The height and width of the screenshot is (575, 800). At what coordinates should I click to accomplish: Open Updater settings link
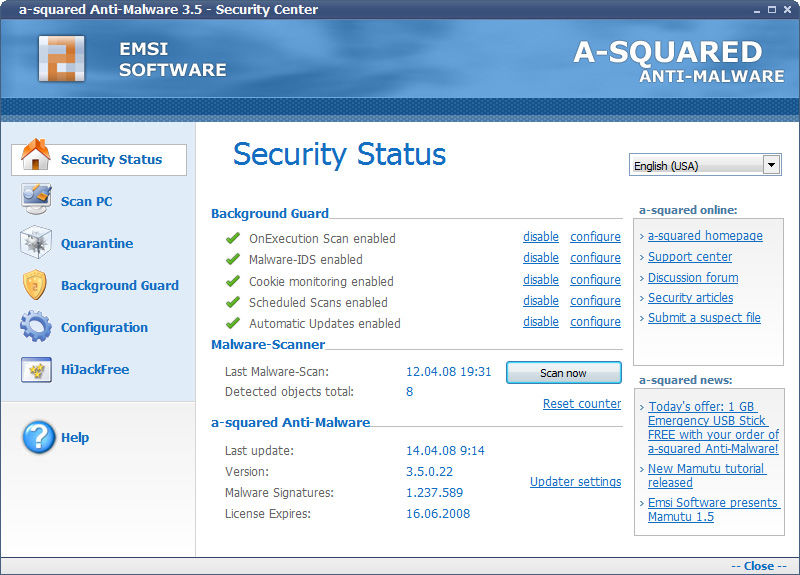point(576,482)
